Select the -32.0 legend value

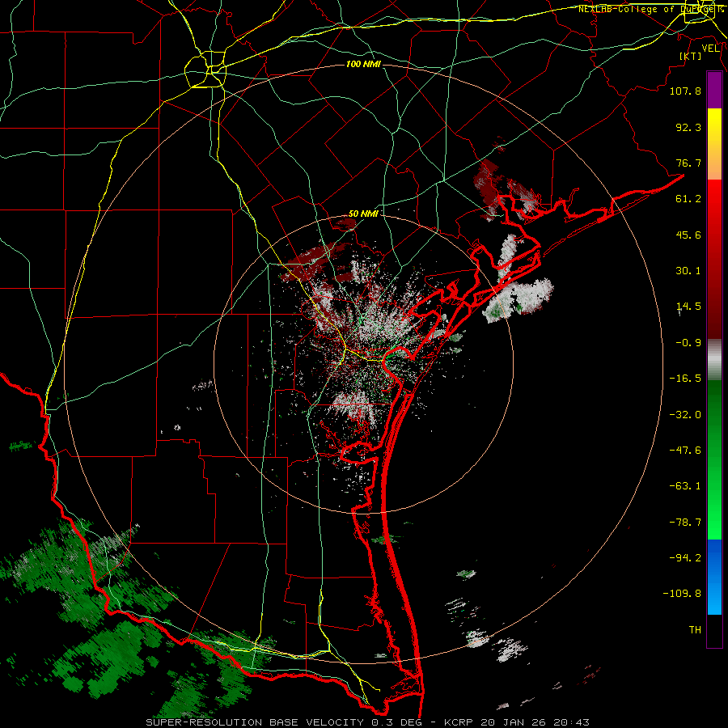tap(685, 415)
